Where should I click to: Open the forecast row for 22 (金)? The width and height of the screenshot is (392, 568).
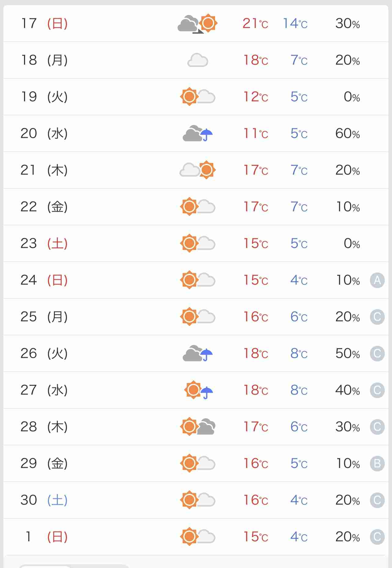196,207
